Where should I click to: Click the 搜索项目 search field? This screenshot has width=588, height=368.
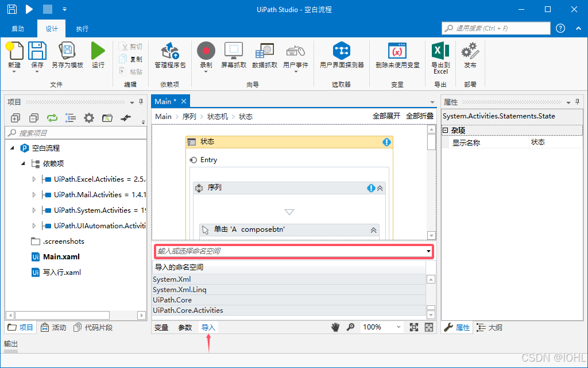(76, 133)
